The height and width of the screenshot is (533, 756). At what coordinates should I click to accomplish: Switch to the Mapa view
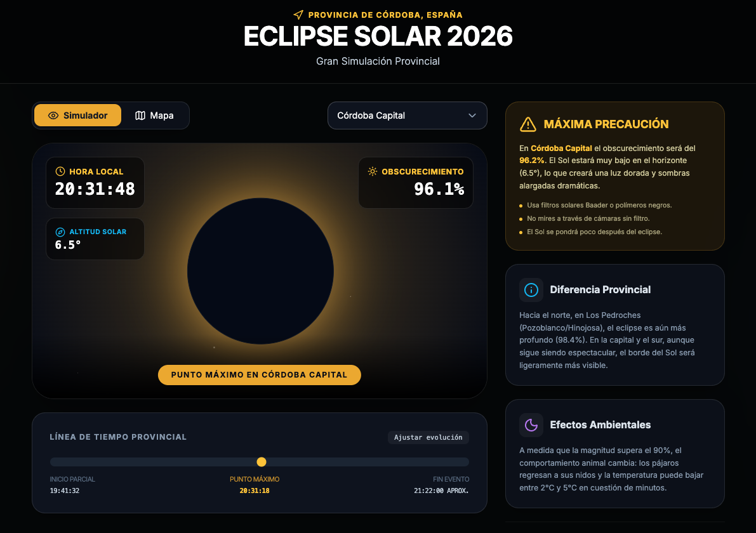155,115
